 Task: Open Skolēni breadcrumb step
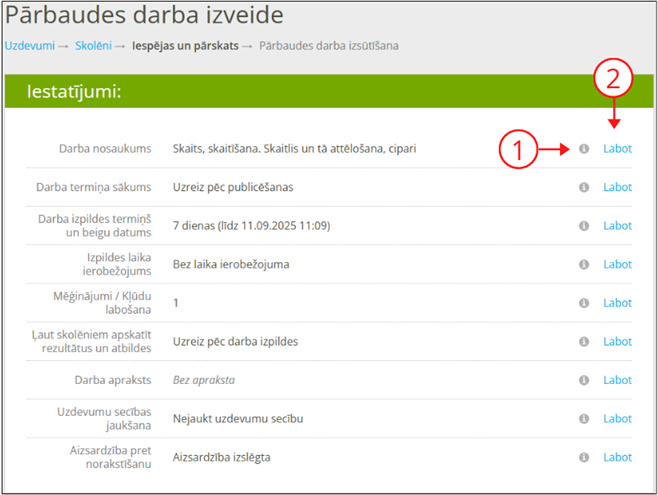[92, 46]
